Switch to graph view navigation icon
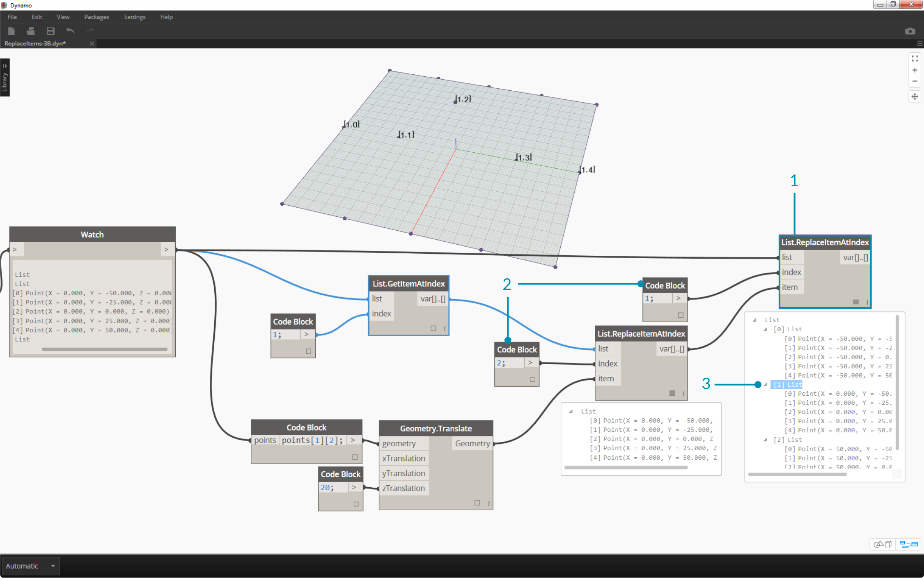The width and height of the screenshot is (924, 578). tap(908, 544)
